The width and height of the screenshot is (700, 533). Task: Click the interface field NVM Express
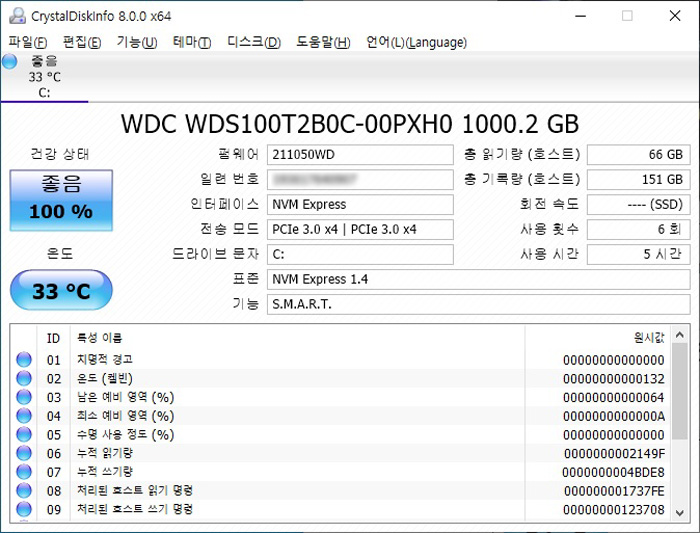pos(360,205)
